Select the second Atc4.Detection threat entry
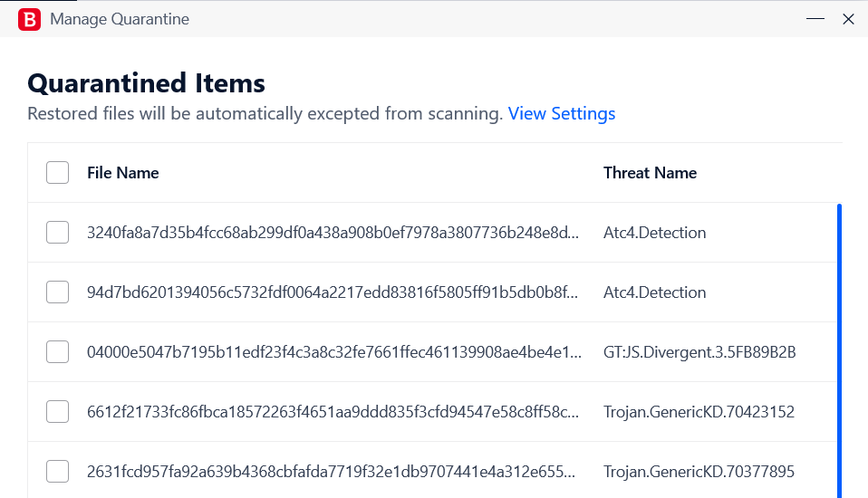Image resolution: width=868 pixels, height=498 pixels. [x=654, y=292]
